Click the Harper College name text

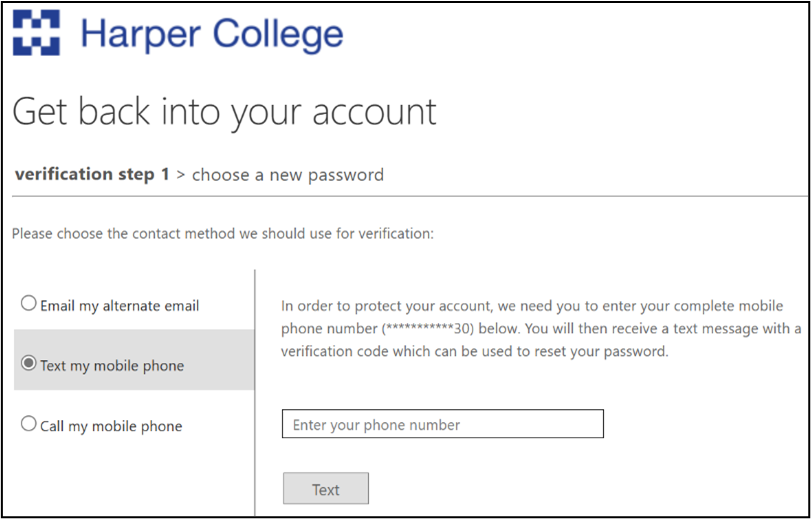point(212,34)
